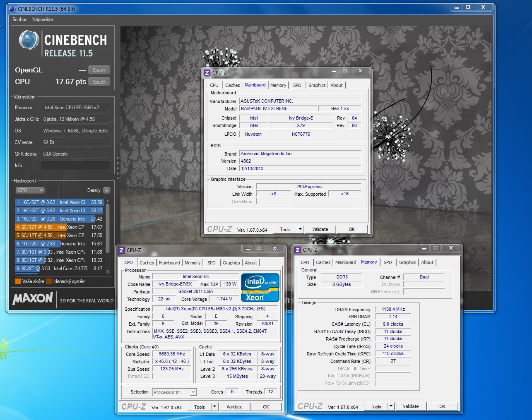This screenshot has width=532, height=420.
Task: Open the Soubor menu
Action: pyautogui.click(x=19, y=19)
